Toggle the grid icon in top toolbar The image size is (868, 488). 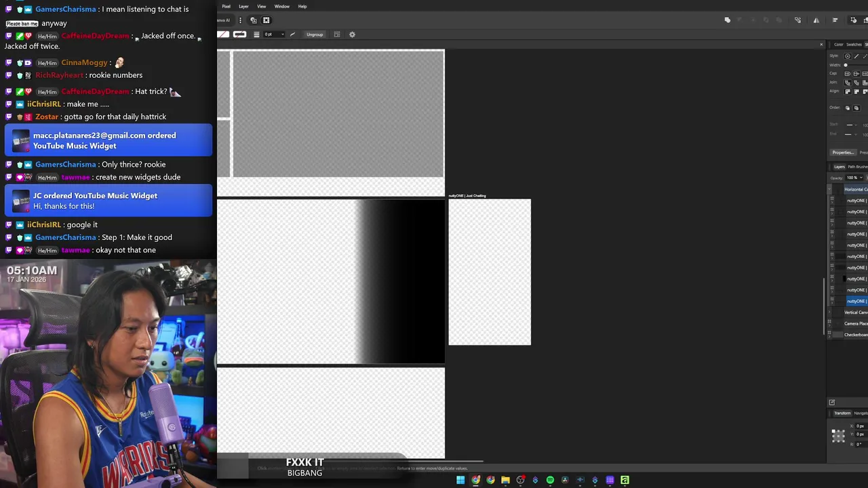tap(267, 20)
